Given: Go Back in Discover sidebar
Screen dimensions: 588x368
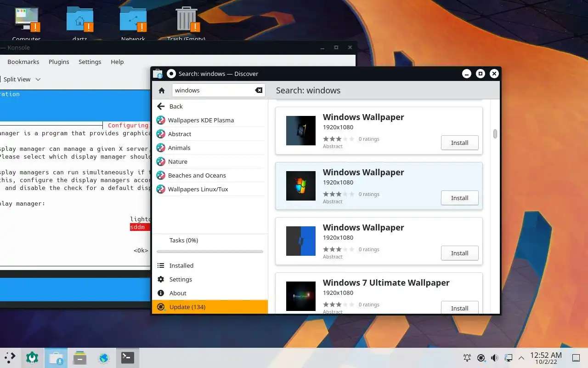Looking at the screenshot, I should [x=210, y=106].
